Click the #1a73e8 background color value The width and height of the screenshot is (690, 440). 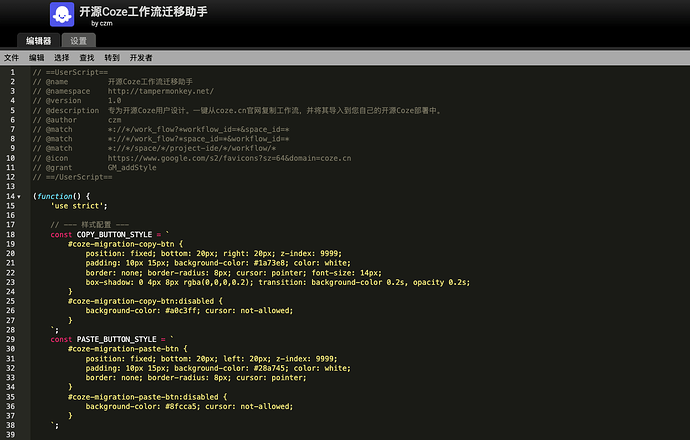pos(269,263)
